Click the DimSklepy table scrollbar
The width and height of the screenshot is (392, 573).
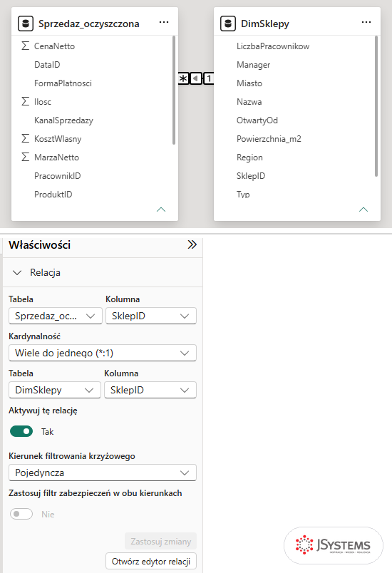point(376,106)
